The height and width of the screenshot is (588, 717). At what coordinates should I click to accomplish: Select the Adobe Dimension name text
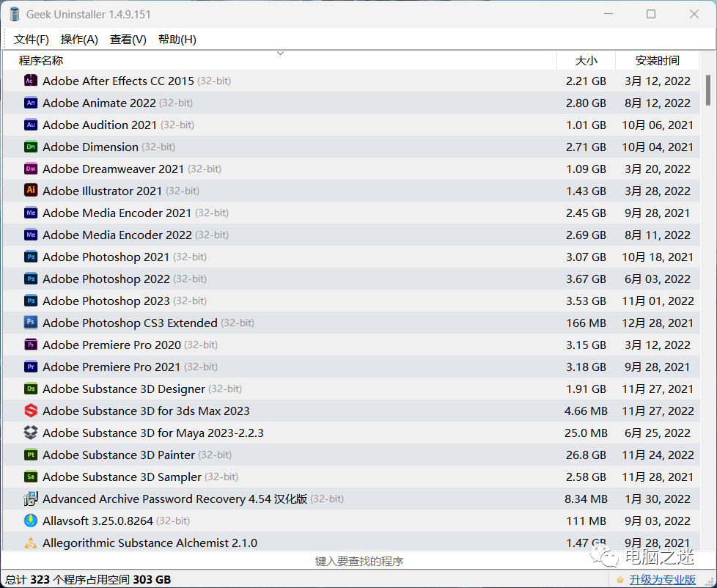point(90,147)
